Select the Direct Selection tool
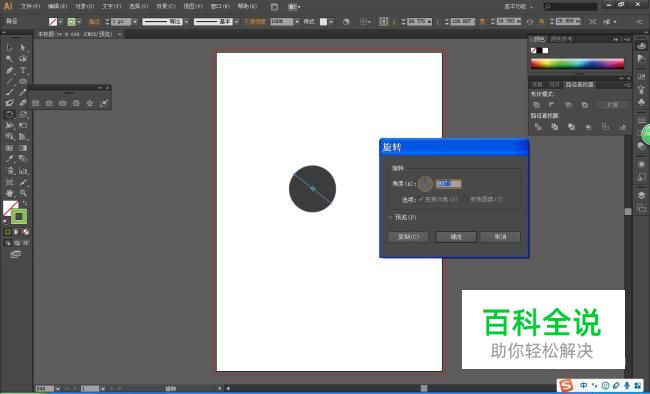Image resolution: width=650 pixels, height=394 pixels. click(23, 48)
